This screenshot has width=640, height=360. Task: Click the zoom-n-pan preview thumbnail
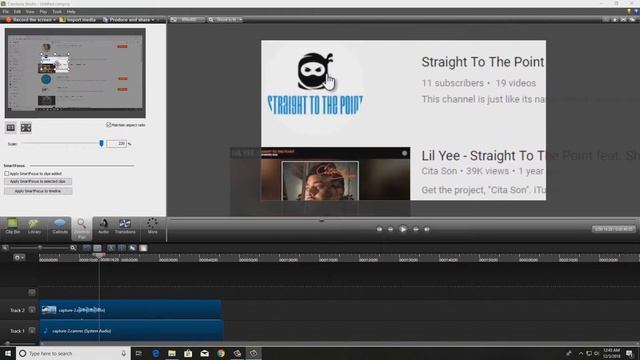point(75,73)
